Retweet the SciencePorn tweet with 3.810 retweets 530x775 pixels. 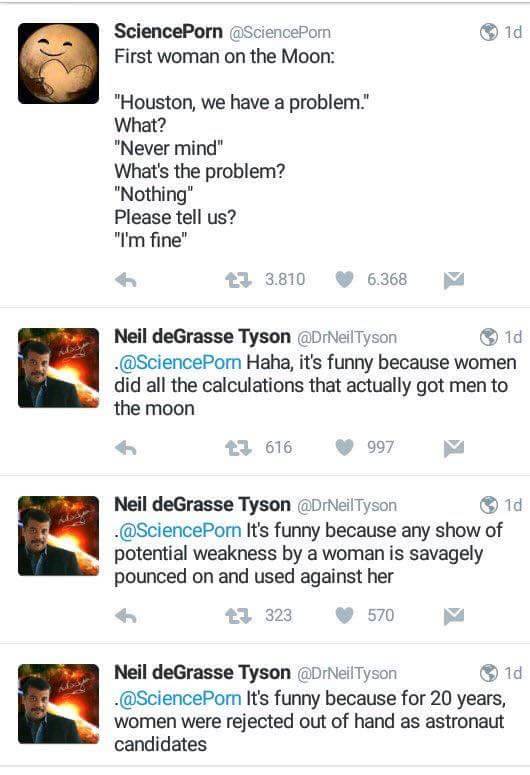tap(239, 280)
